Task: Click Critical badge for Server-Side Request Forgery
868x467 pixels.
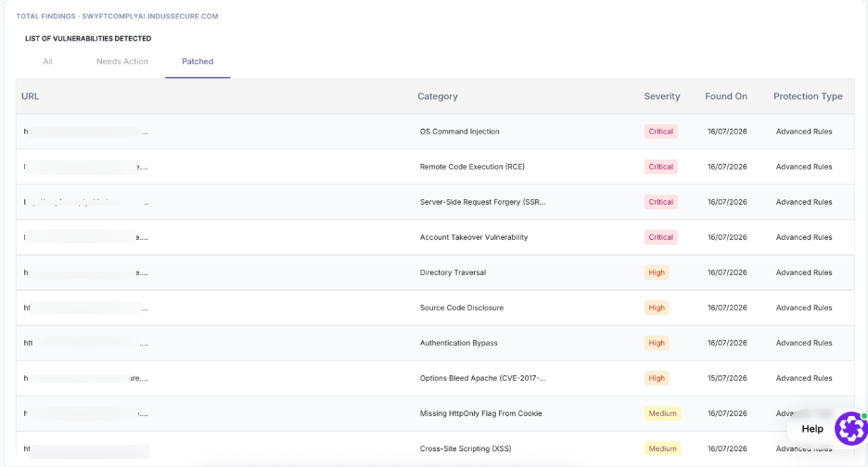Action: (661, 202)
